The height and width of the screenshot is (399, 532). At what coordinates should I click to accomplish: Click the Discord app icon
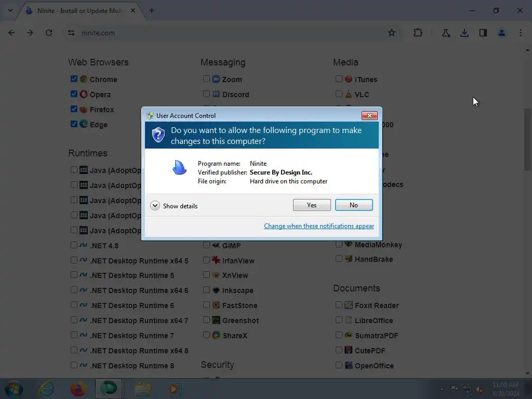point(216,94)
